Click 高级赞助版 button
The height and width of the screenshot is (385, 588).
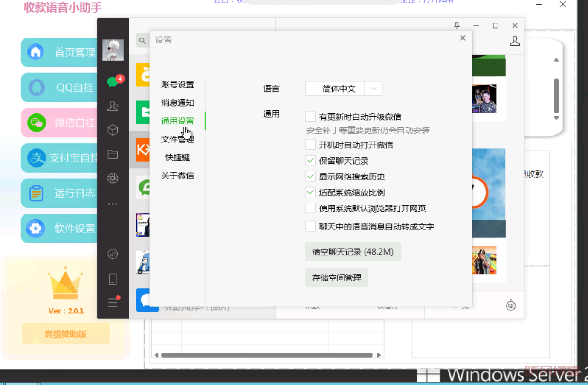coord(66,334)
